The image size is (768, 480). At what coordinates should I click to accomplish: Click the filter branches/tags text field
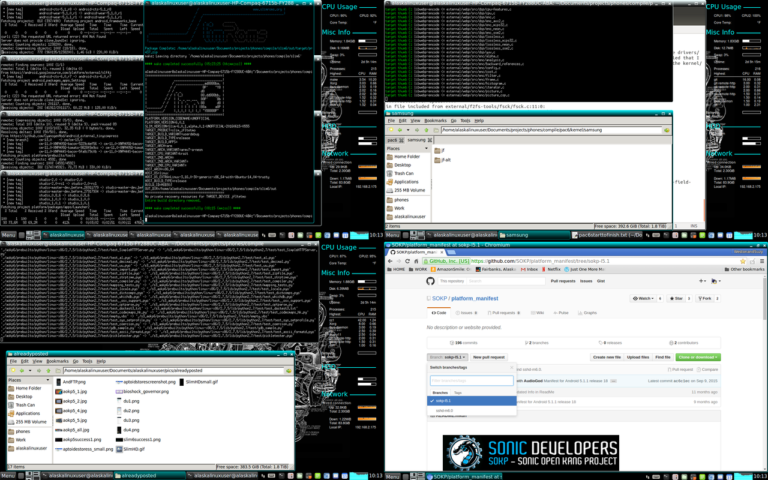pos(471,380)
